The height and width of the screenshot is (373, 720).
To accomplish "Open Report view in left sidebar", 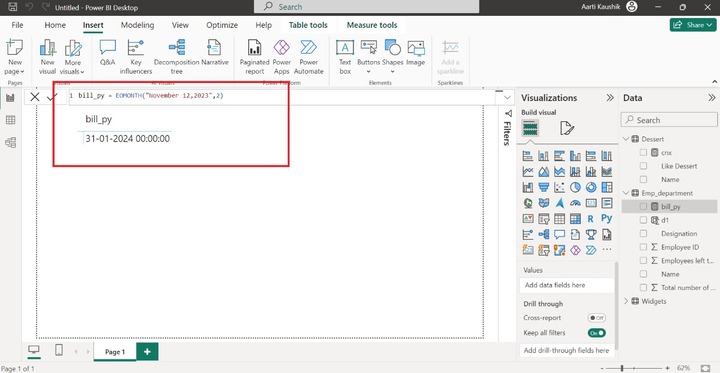I will point(10,98).
